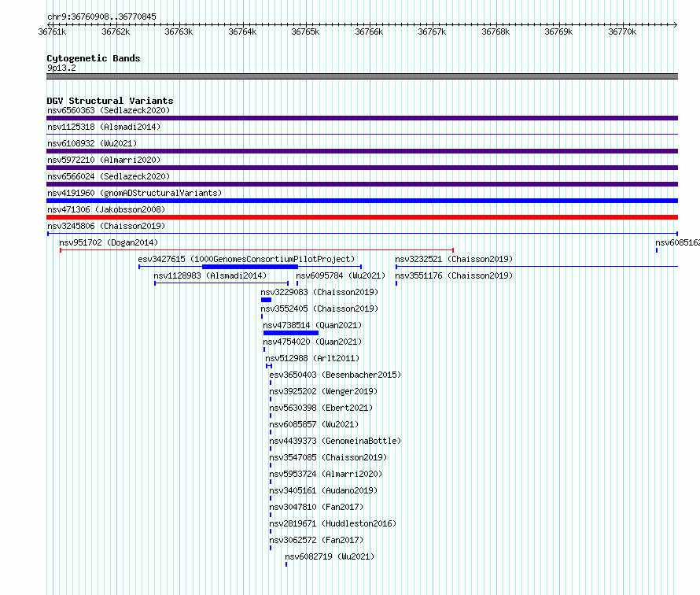Click the blue nsv4191960 gnomAD variant bar
700x595 pixels.
click(362, 201)
